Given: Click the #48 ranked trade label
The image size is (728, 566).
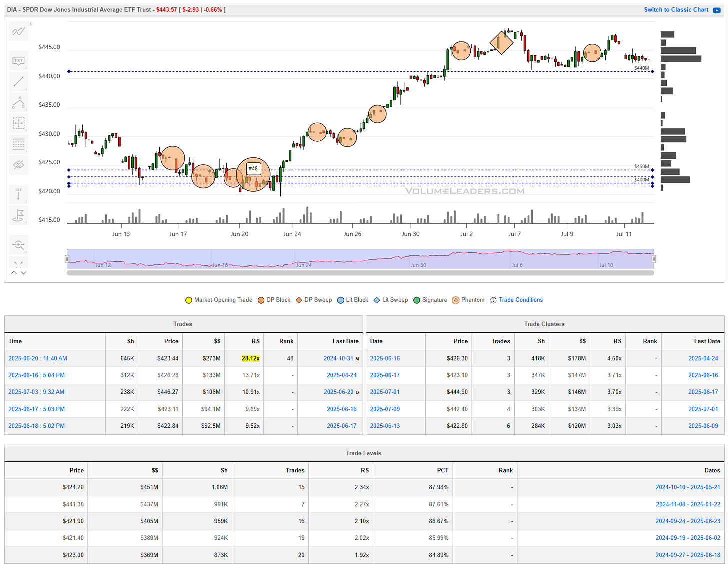Looking at the screenshot, I should click(x=253, y=168).
